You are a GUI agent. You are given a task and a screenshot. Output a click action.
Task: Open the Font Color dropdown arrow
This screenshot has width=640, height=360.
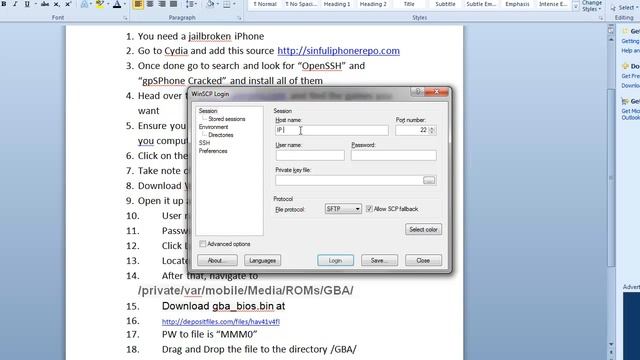(125, 4)
